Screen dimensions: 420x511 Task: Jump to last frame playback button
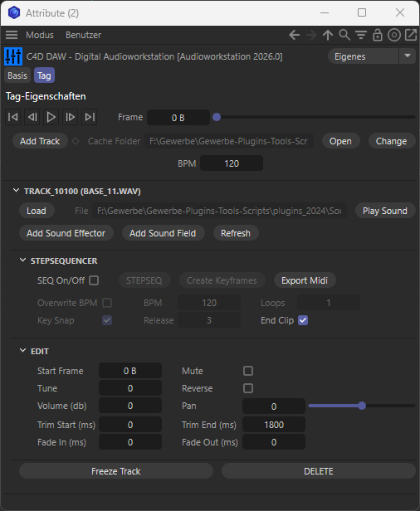[x=90, y=117]
